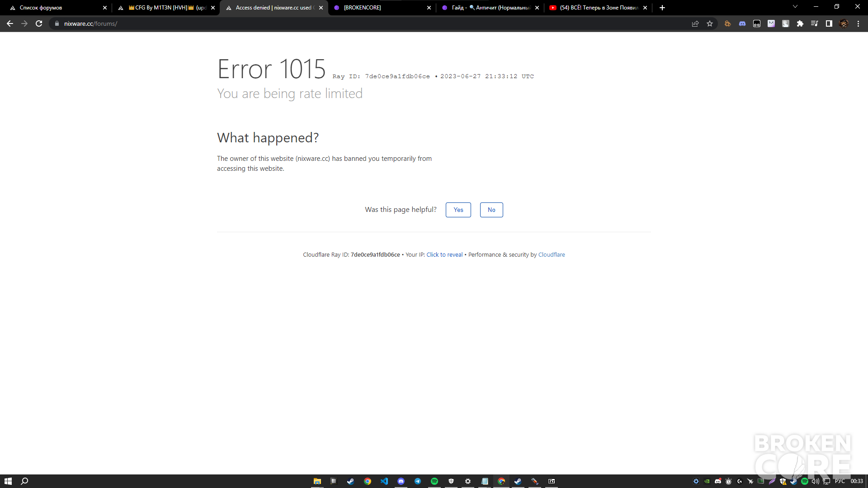Expand the tab search chevron

(x=795, y=6)
